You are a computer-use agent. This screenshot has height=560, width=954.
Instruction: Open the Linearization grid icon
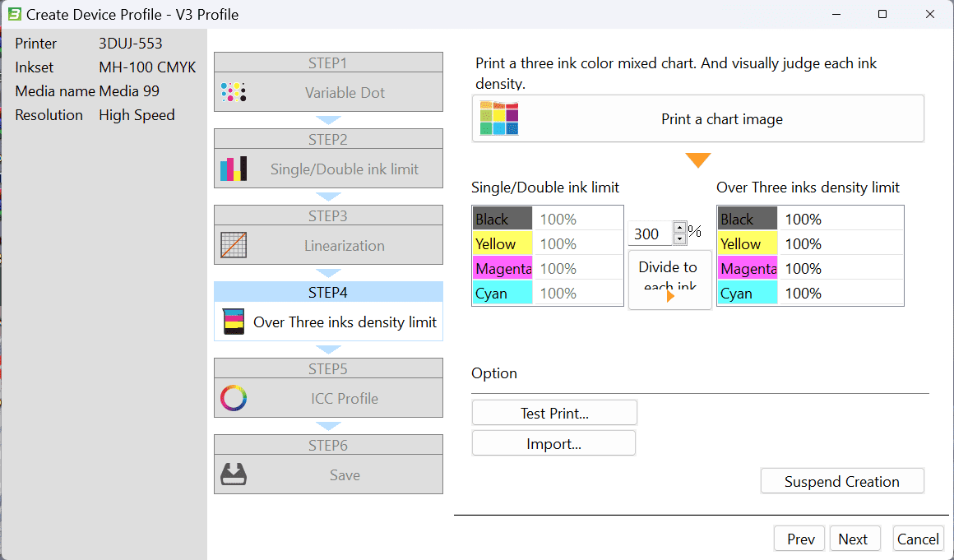point(234,245)
